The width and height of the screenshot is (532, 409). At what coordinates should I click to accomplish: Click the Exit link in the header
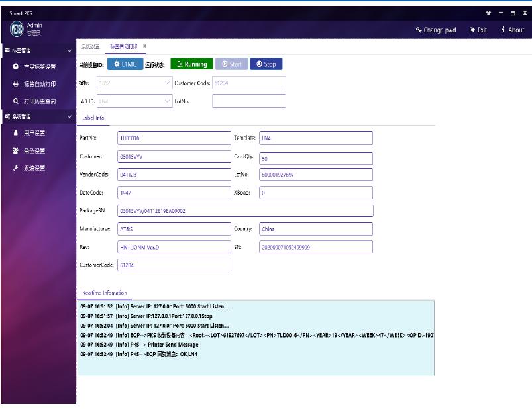click(478, 30)
